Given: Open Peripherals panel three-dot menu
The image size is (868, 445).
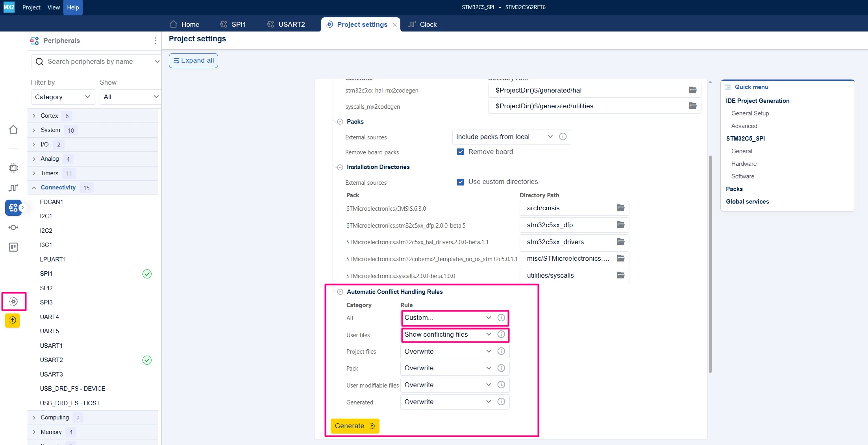Looking at the screenshot, I should (x=155, y=41).
